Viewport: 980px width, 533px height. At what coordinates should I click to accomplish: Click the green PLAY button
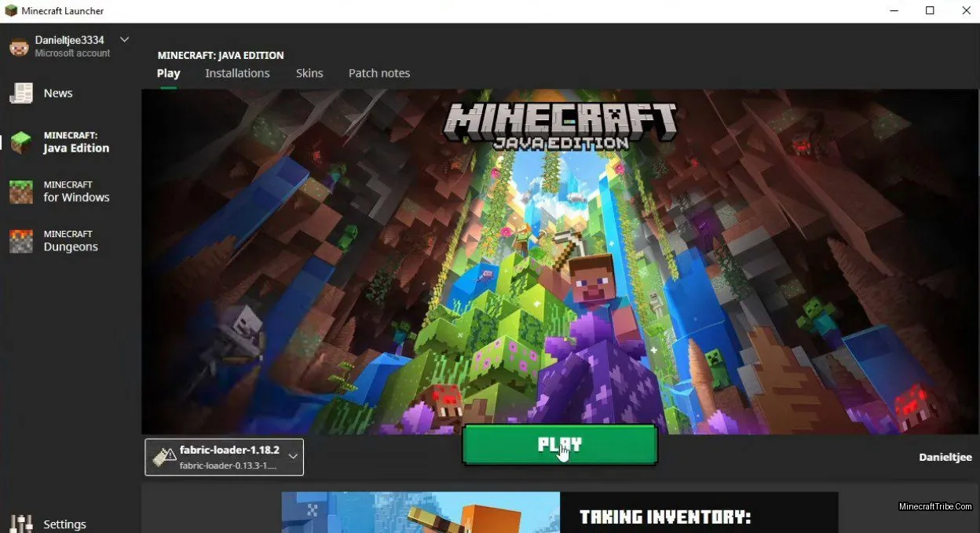[x=560, y=445]
